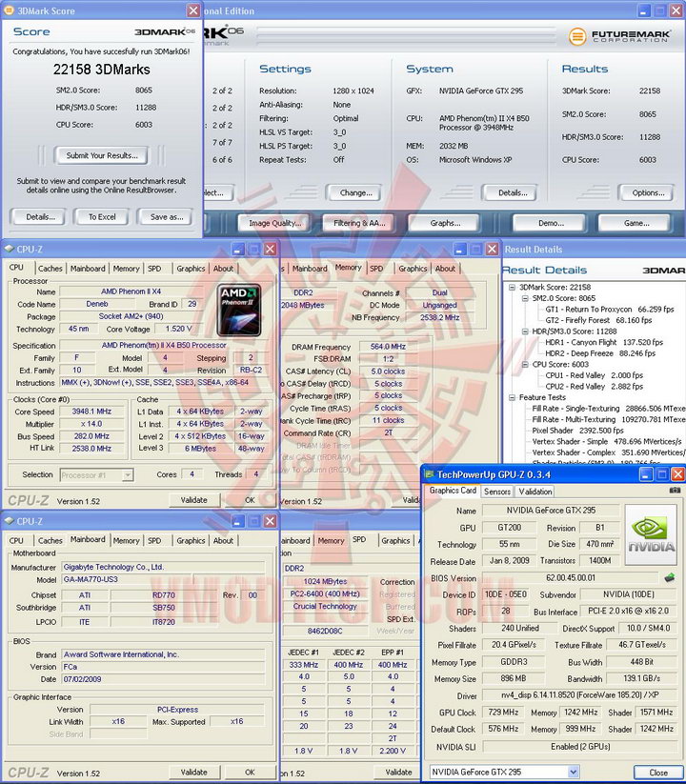Click the BIOS save chip icon in GPU-Z
The height and width of the screenshot is (784, 686).
(670, 578)
